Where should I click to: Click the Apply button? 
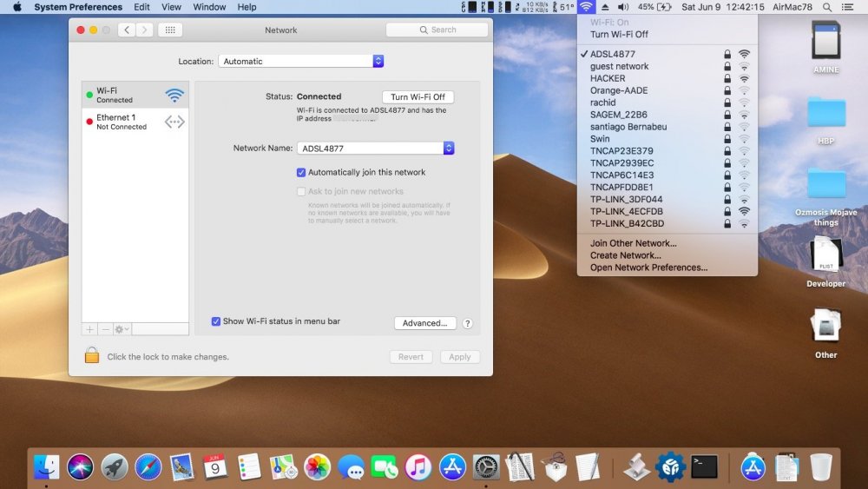click(x=460, y=357)
